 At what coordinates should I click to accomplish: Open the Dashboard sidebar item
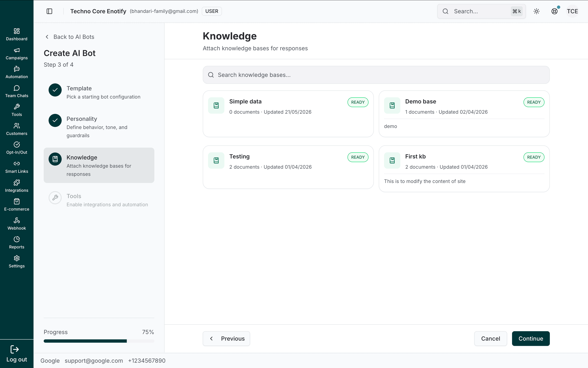click(x=17, y=34)
